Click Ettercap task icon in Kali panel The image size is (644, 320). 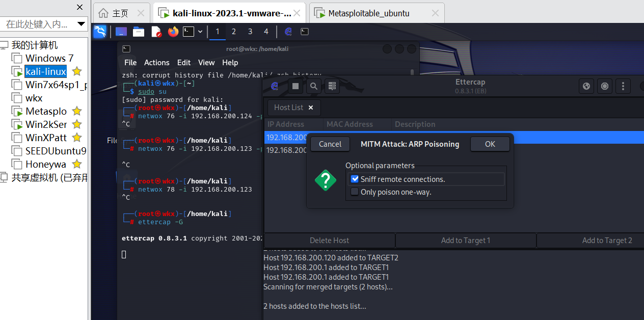288,32
